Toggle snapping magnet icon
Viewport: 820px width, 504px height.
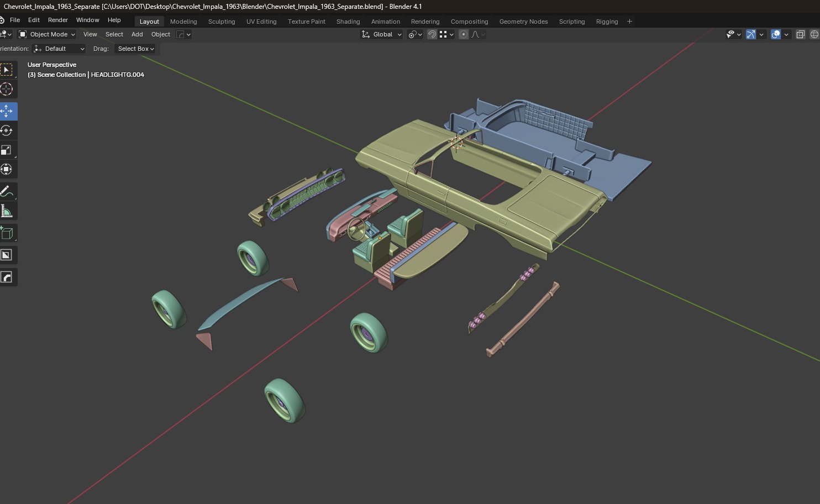pyautogui.click(x=432, y=34)
